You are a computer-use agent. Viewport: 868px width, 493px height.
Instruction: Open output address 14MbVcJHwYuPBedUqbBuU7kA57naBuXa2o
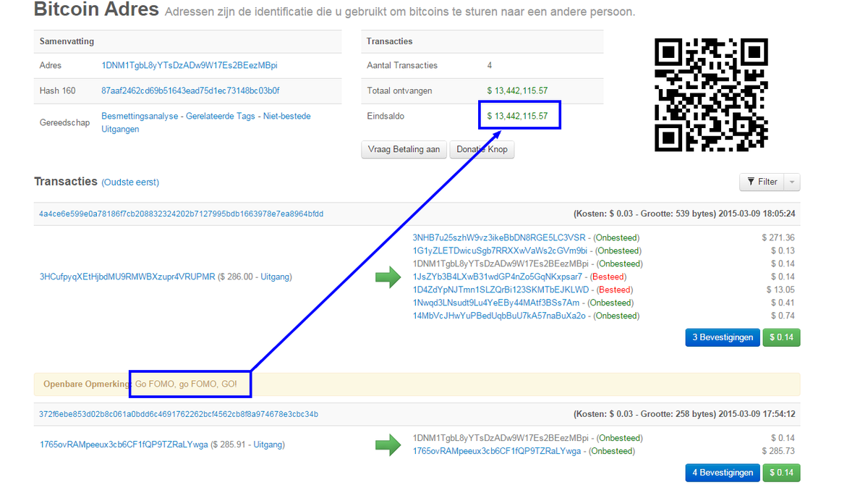[499, 316]
